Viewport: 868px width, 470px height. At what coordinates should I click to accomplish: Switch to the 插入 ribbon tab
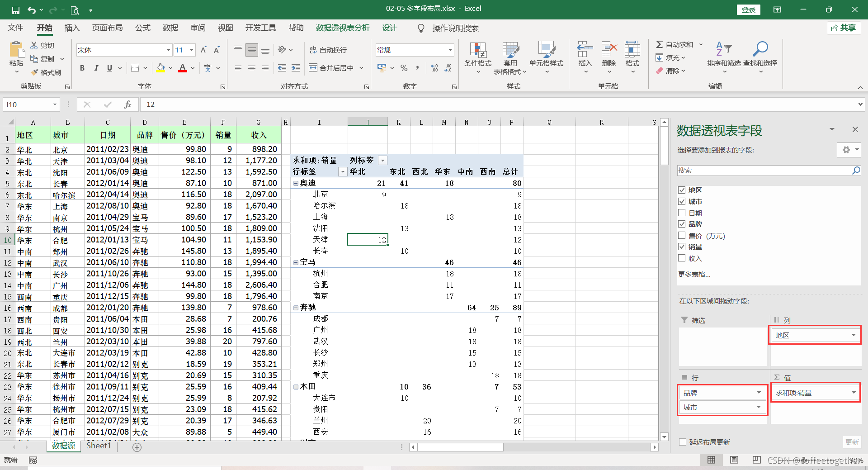(72, 28)
